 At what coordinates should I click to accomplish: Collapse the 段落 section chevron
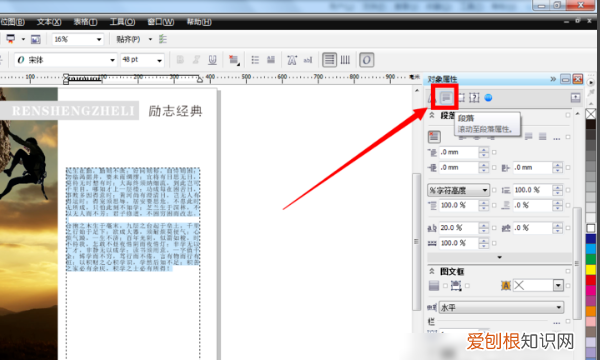click(x=432, y=115)
